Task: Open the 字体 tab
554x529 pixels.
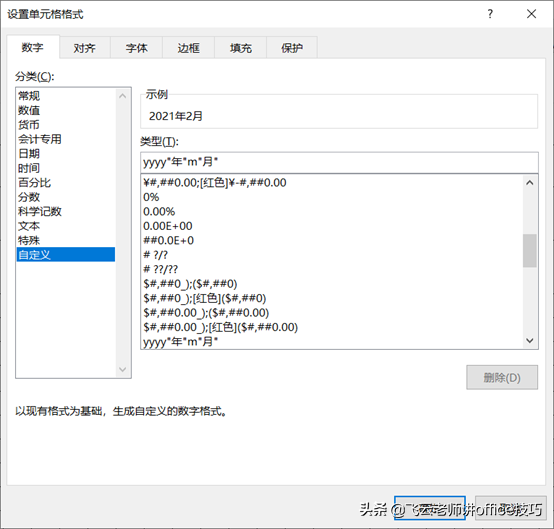Action: (x=136, y=48)
